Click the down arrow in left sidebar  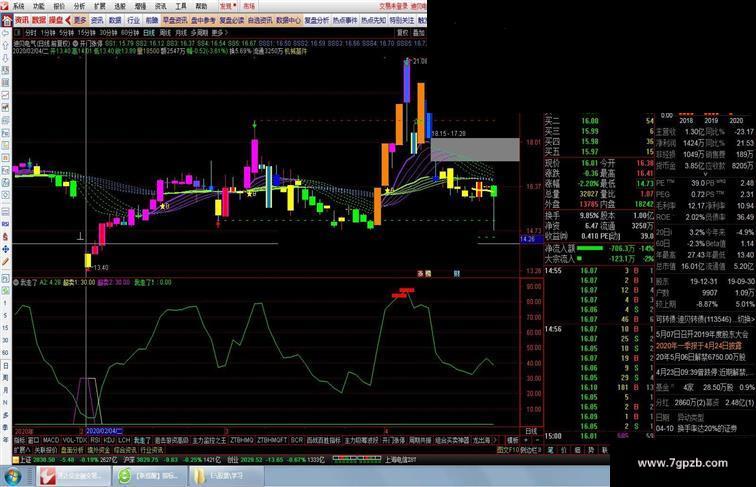point(5,58)
